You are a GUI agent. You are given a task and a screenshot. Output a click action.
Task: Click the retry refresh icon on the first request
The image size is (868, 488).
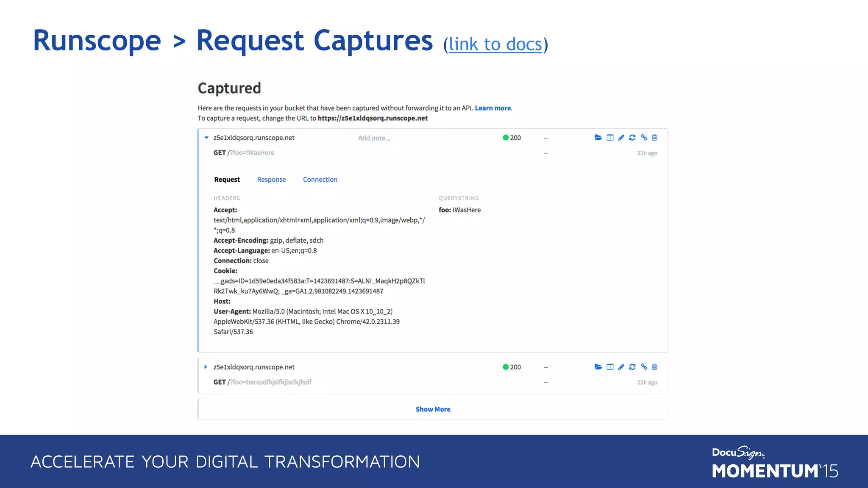tap(632, 138)
